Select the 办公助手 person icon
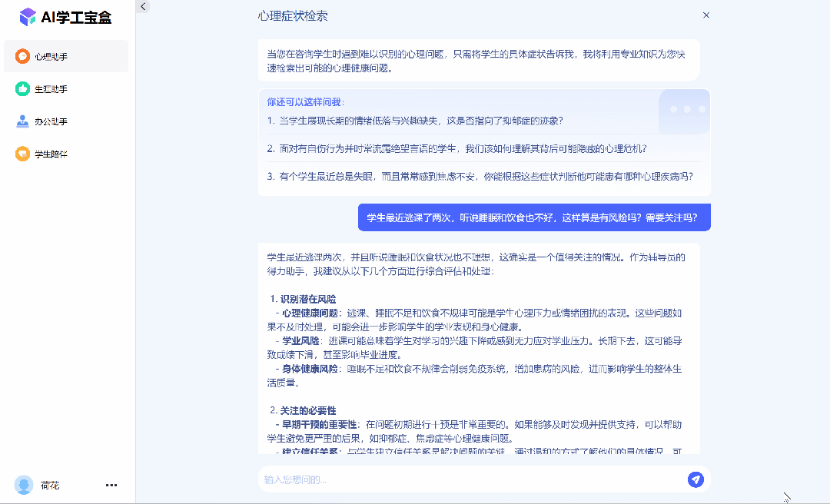The image size is (830, 504). [23, 121]
